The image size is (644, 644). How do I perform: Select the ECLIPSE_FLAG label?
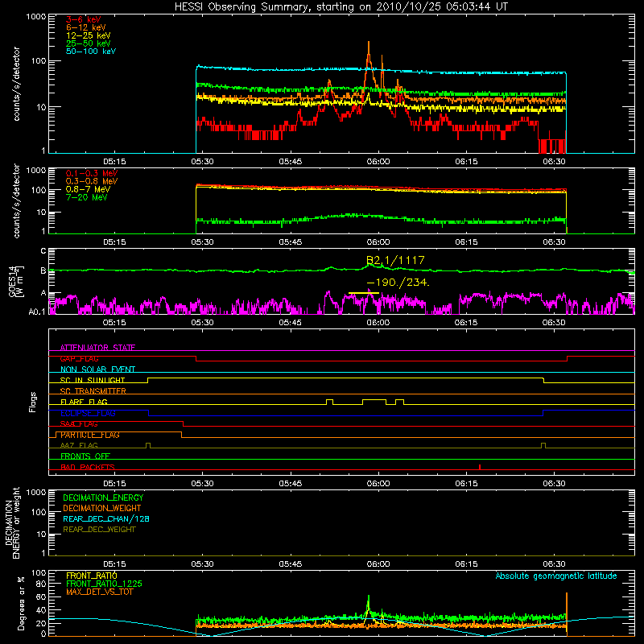click(88, 413)
